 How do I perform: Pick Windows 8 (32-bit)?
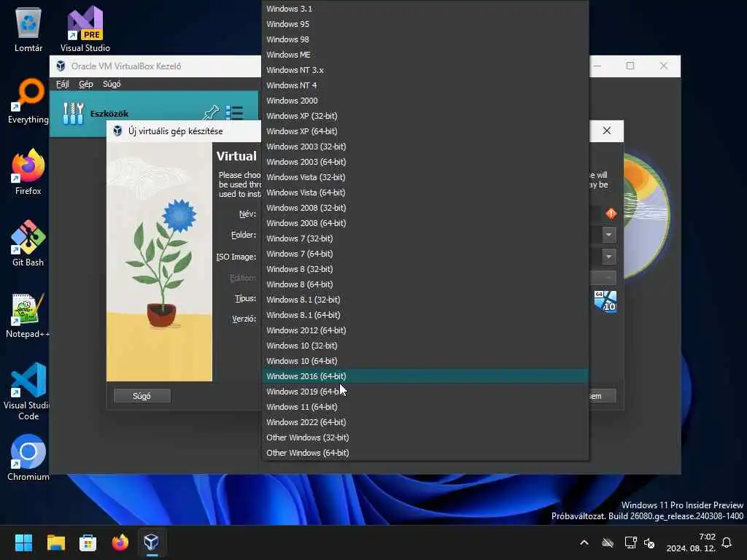[x=425, y=269]
